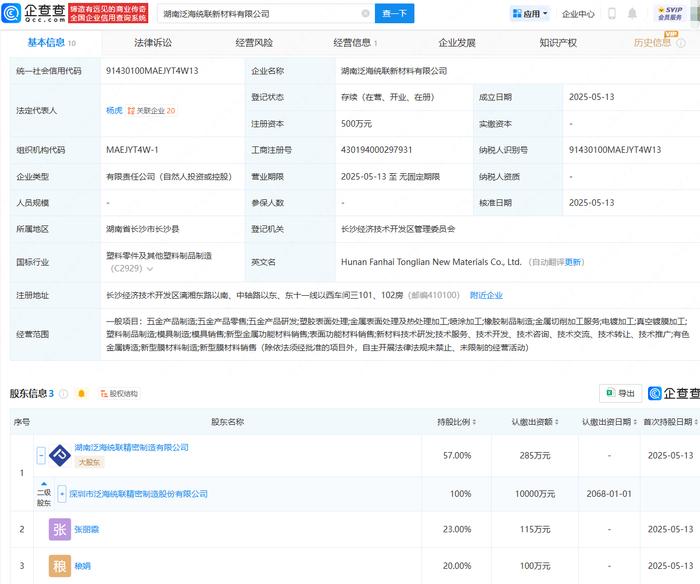Select the 57.00% shareholding value
This screenshot has height=584, width=700.
(x=457, y=455)
